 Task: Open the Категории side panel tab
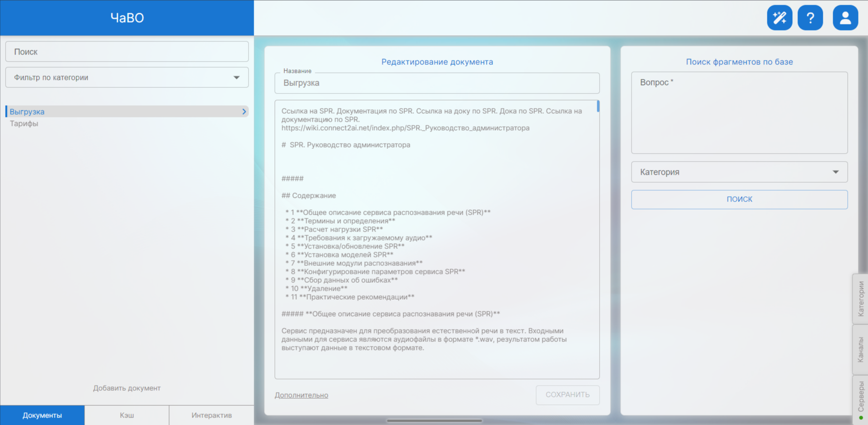(x=860, y=299)
